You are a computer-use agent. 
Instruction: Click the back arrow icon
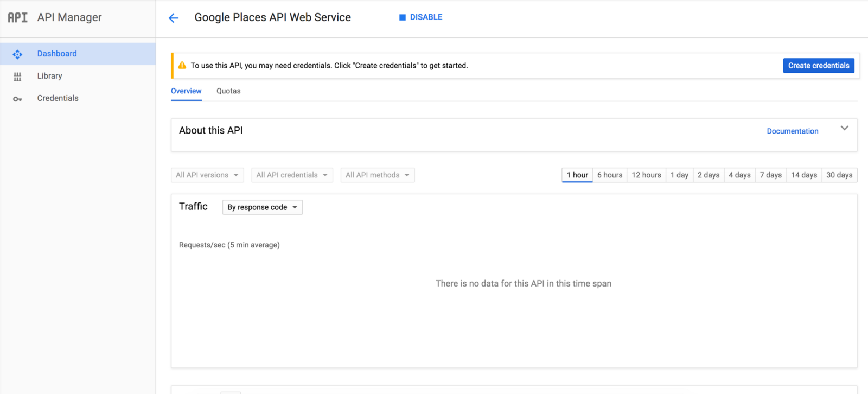(174, 18)
